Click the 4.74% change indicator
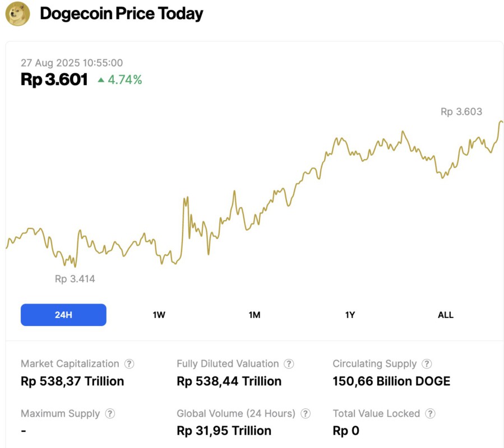Image resolution: width=504 pixels, height=448 pixels. click(124, 80)
